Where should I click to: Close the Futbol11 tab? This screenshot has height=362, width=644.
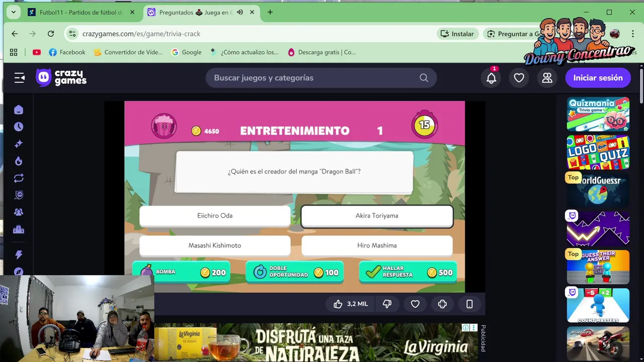click(x=132, y=13)
